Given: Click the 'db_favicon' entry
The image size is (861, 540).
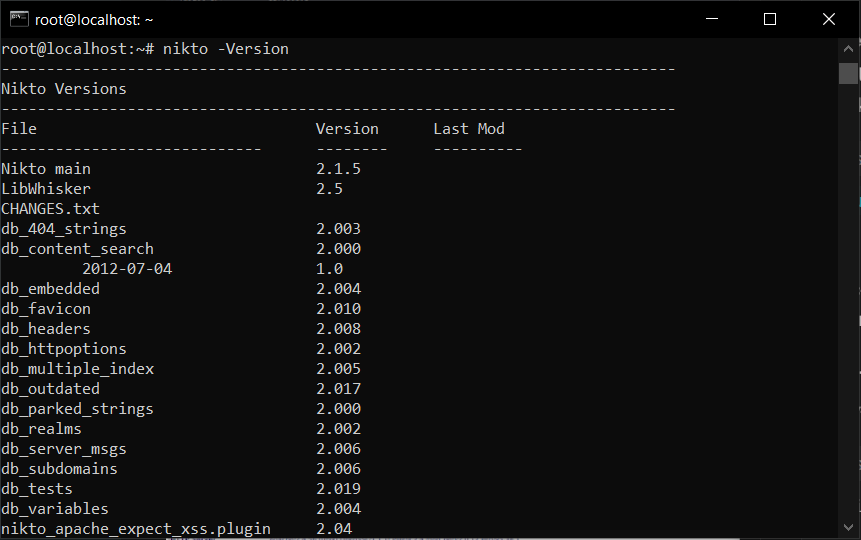Looking at the screenshot, I should pos(46,309).
